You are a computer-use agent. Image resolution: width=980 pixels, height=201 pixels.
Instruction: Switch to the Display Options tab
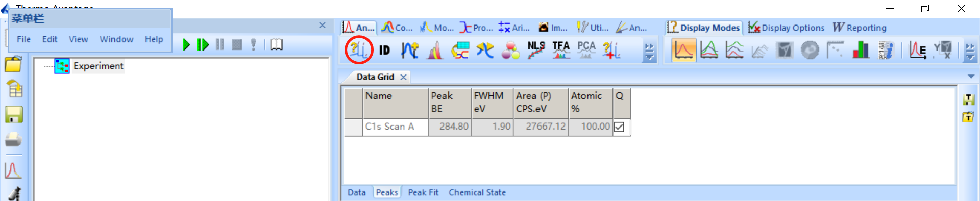coord(787,28)
